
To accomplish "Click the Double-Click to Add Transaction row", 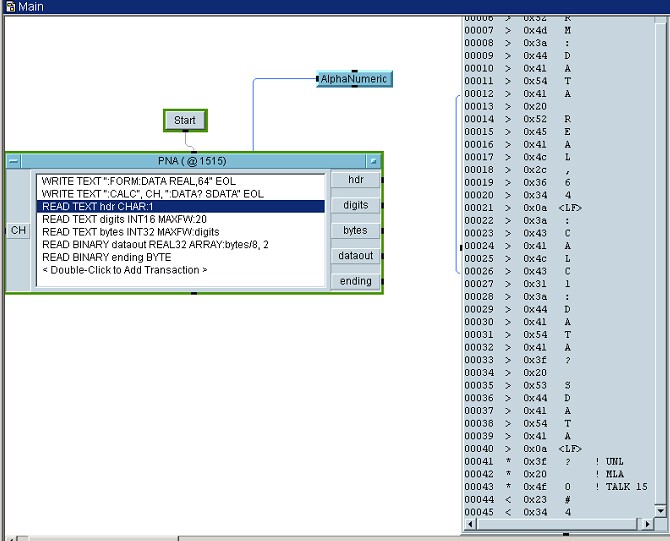I will (124, 270).
